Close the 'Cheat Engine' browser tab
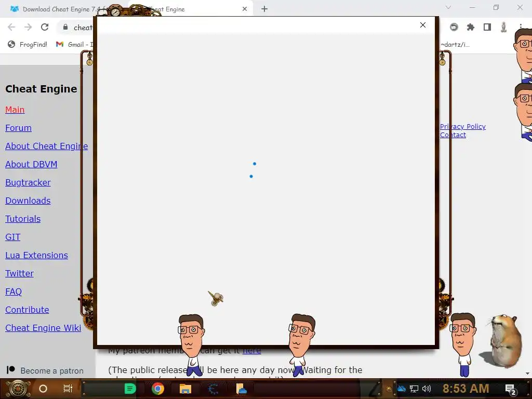532x399 pixels. click(245, 9)
